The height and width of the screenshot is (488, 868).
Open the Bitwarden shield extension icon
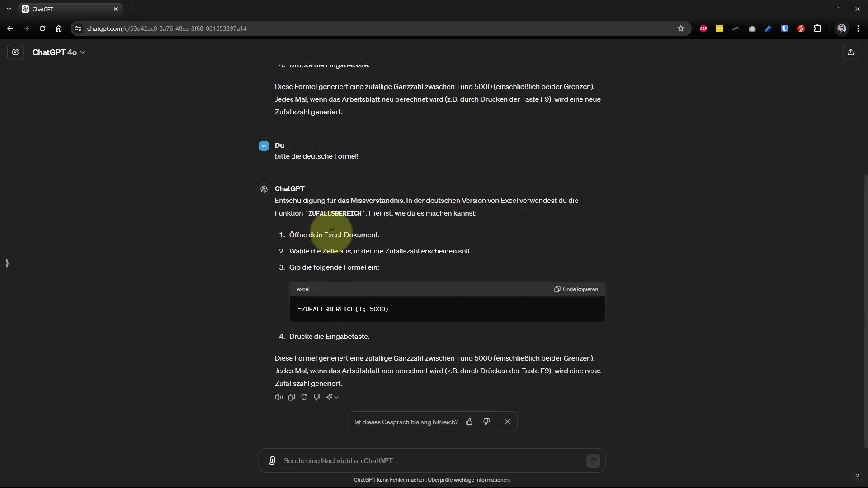[785, 28]
